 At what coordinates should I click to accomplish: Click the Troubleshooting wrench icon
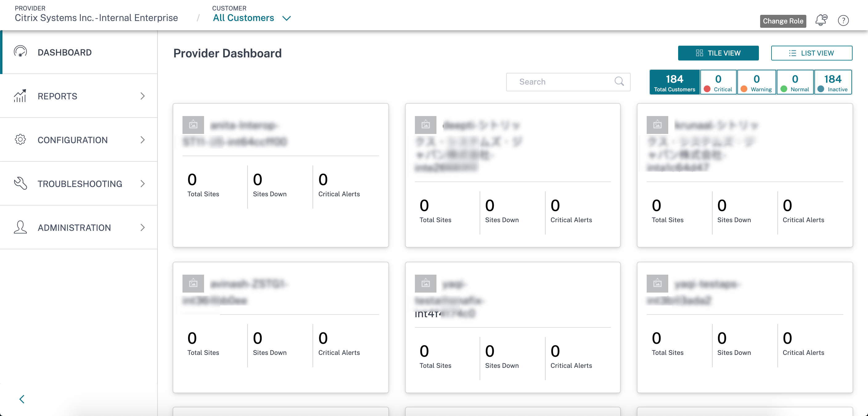tap(20, 184)
